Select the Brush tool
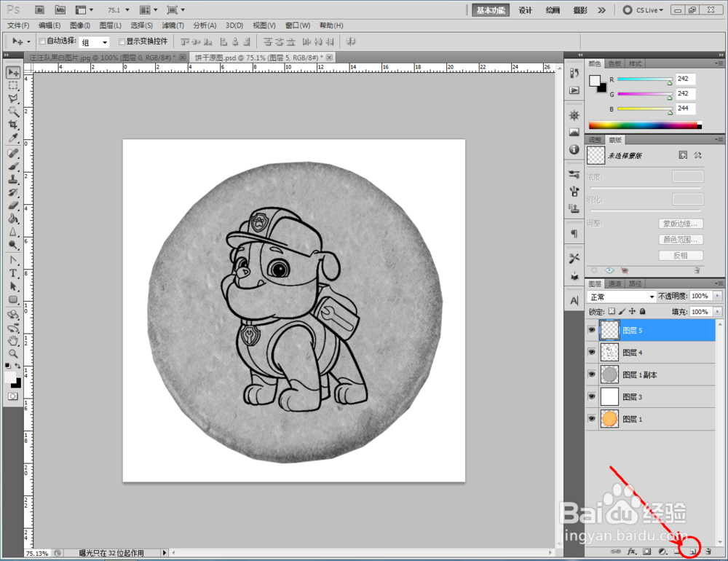 click(x=13, y=166)
